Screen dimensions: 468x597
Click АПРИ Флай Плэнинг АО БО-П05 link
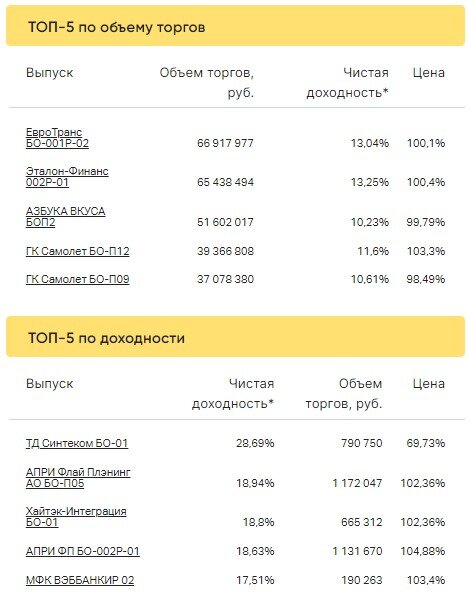pyautogui.click(x=78, y=478)
